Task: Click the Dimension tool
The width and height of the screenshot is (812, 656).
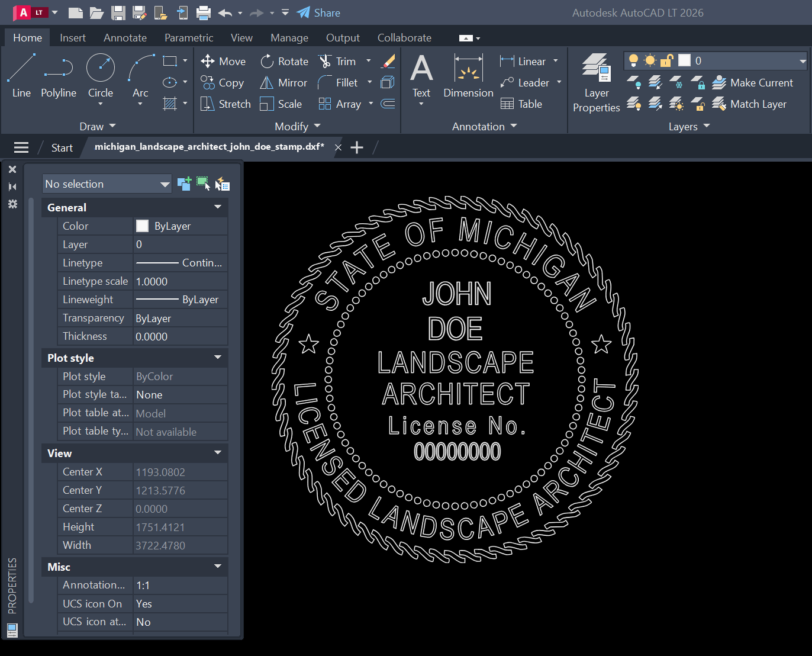Action: [468, 76]
